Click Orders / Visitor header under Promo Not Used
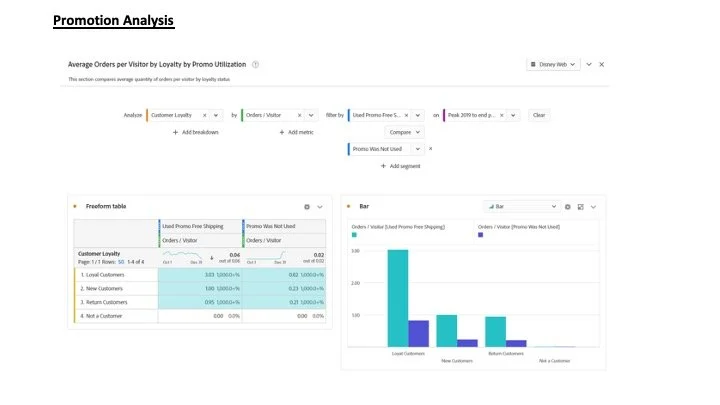 [x=284, y=240]
